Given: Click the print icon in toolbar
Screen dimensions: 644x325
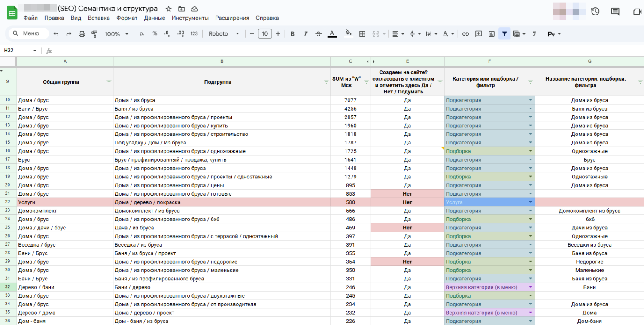Looking at the screenshot, I should click(x=82, y=34).
